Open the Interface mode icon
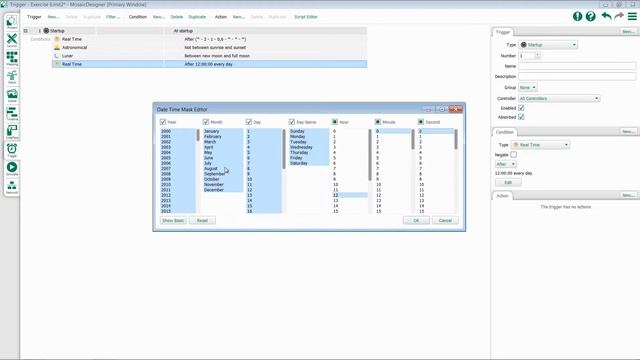The height and width of the screenshot is (360, 640). (12, 131)
